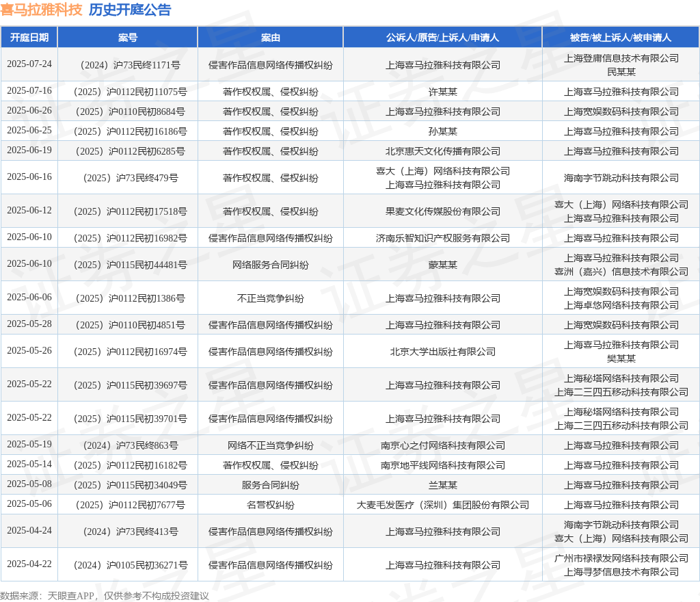Click date cell 2025-05-06
Image resolution: width=700 pixels, height=602 pixels.
[29, 504]
